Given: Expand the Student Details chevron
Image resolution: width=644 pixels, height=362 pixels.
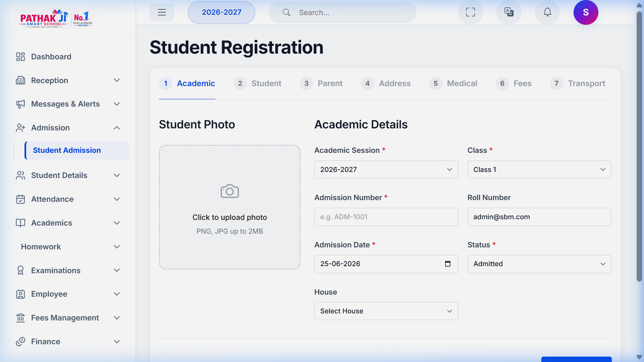Looking at the screenshot, I should coord(117,175).
